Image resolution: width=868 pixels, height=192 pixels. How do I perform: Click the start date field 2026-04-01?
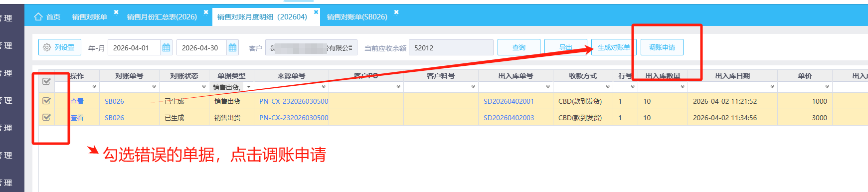tap(134, 48)
